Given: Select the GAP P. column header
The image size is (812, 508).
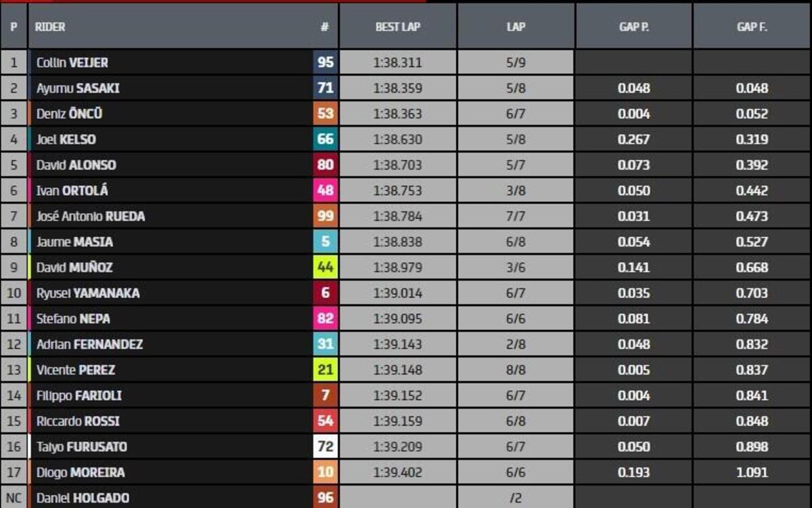Looking at the screenshot, I should point(633,28).
